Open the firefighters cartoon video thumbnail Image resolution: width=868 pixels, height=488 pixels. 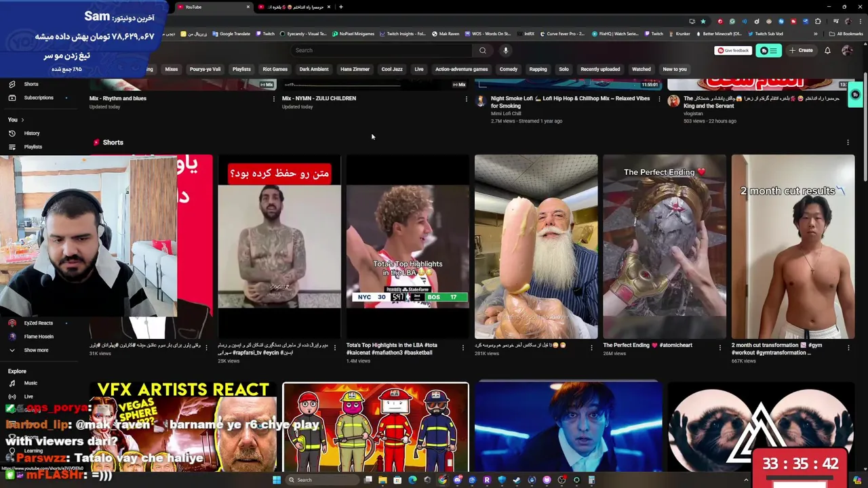pyautogui.click(x=376, y=427)
